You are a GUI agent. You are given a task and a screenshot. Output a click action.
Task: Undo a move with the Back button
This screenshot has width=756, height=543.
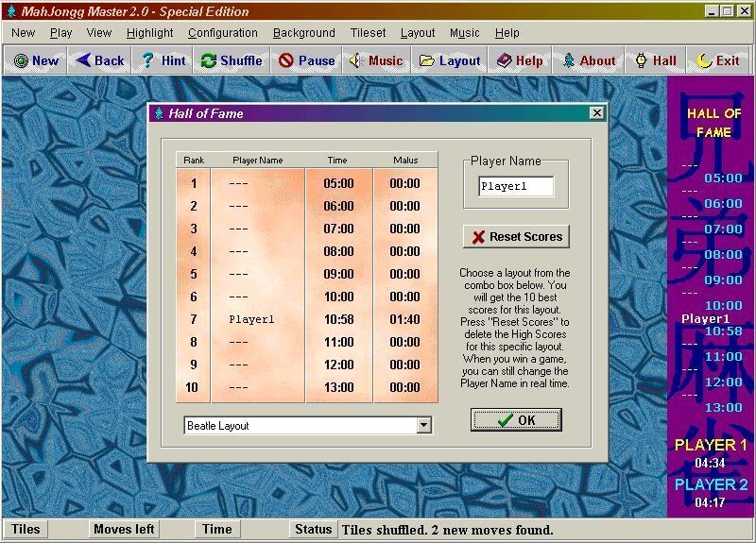100,60
